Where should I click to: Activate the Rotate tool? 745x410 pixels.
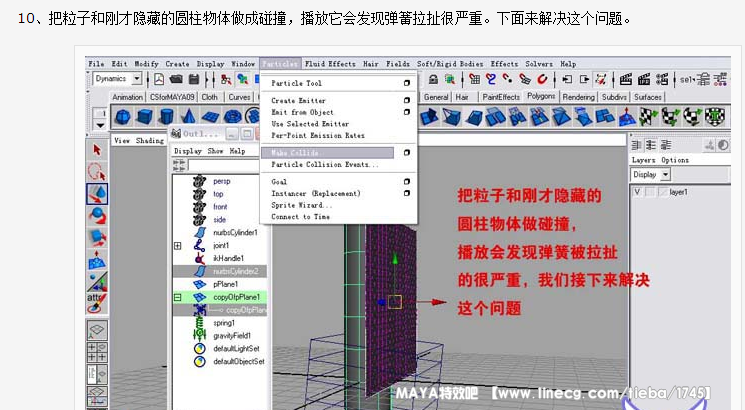[x=97, y=216]
